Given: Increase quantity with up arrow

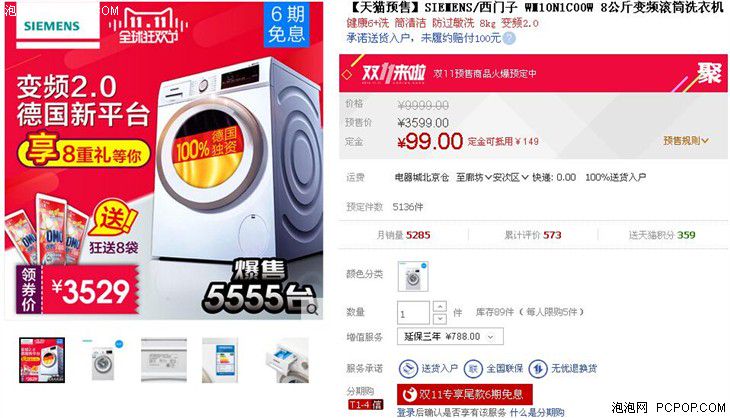Looking at the screenshot, I should 440,306.
